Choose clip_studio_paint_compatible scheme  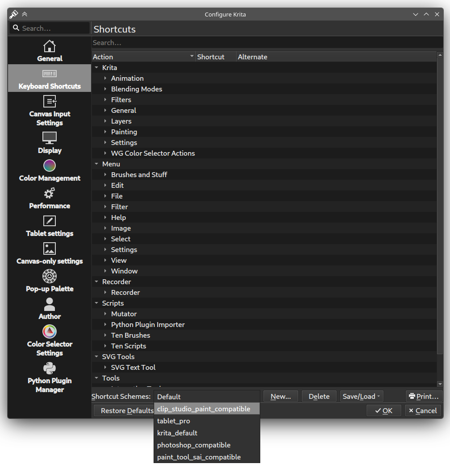click(x=207, y=409)
